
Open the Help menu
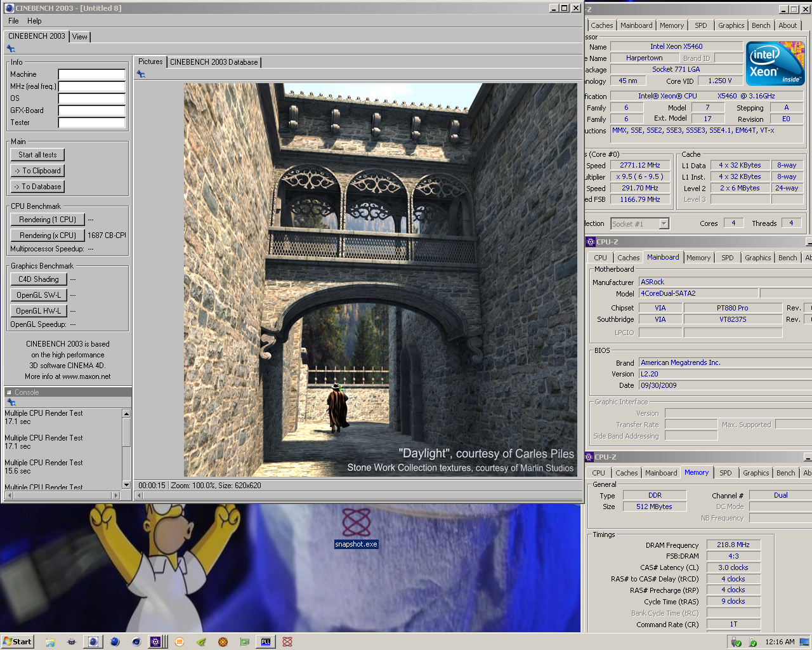point(34,21)
